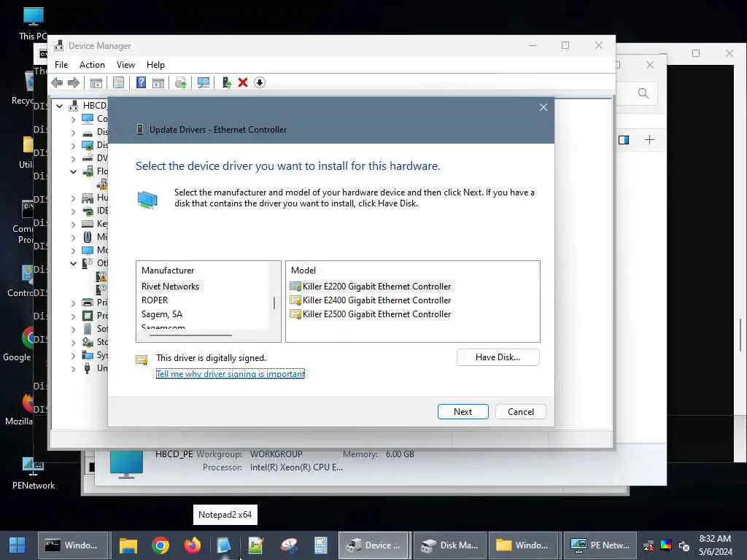The width and height of the screenshot is (747, 560).
Task: Click the green notepad icon on taskbar
Action: pos(256,545)
